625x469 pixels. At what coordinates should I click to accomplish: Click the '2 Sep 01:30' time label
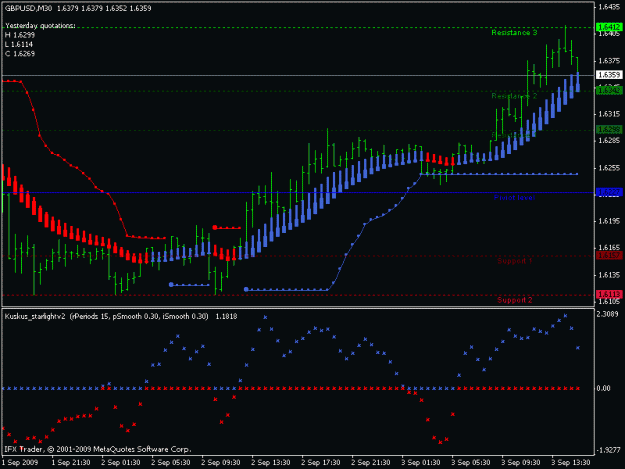click(121, 463)
